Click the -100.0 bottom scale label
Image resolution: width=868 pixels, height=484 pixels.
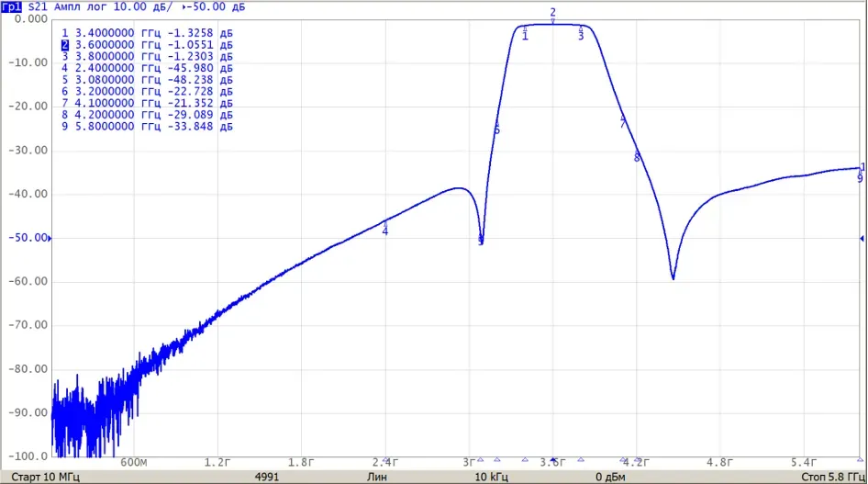pyautogui.click(x=28, y=456)
